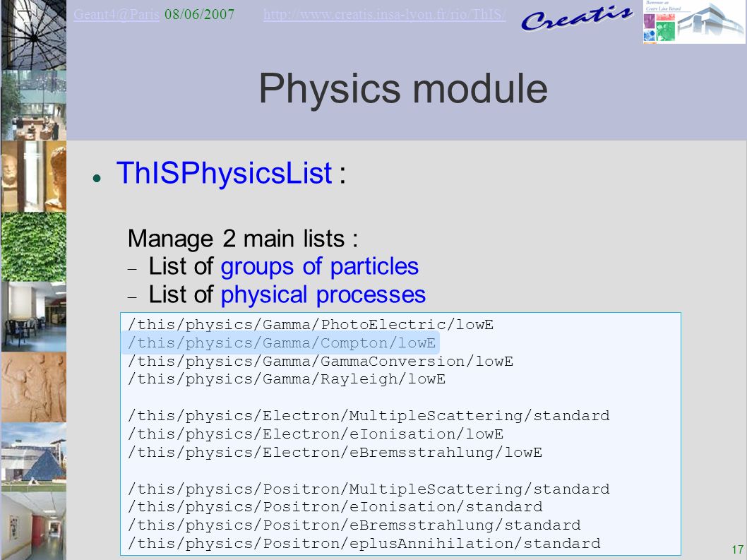This screenshot has height=560, width=747.
Task: Click the slide number 17
Action: pos(738,549)
